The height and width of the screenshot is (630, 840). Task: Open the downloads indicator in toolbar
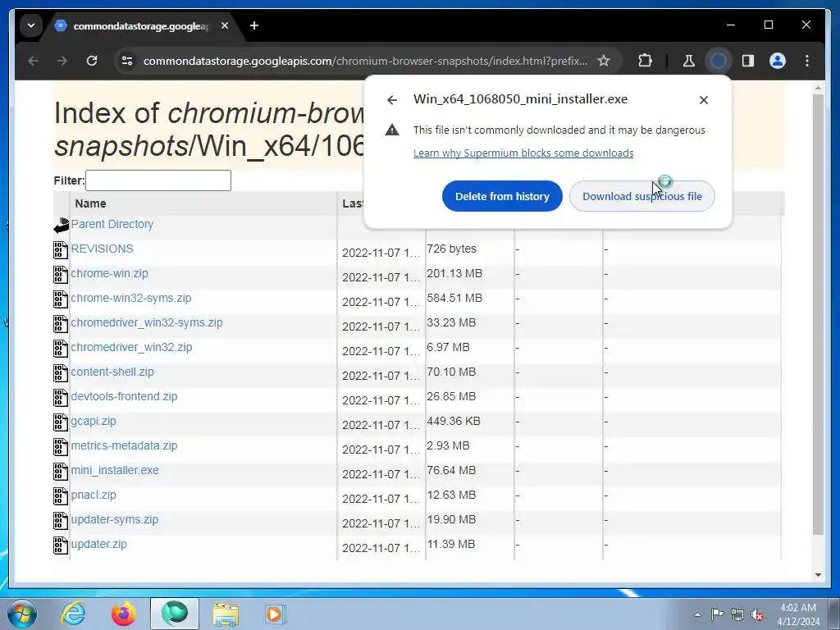click(718, 61)
